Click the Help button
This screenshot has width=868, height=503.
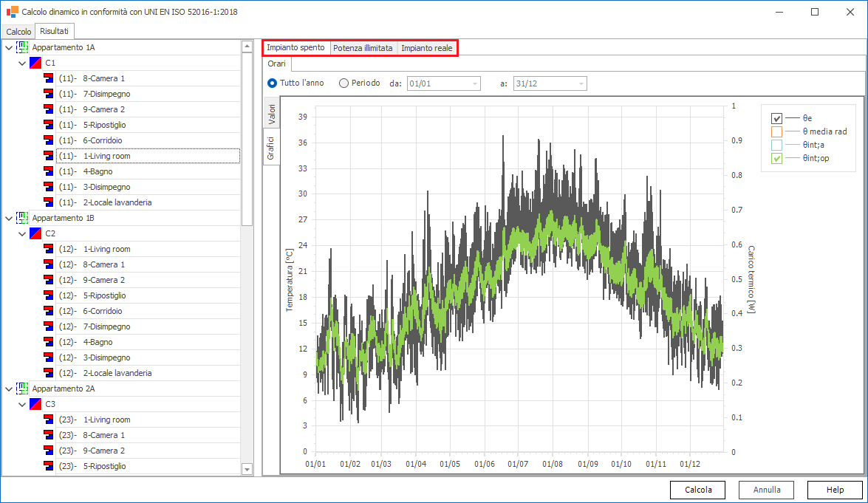click(x=835, y=490)
